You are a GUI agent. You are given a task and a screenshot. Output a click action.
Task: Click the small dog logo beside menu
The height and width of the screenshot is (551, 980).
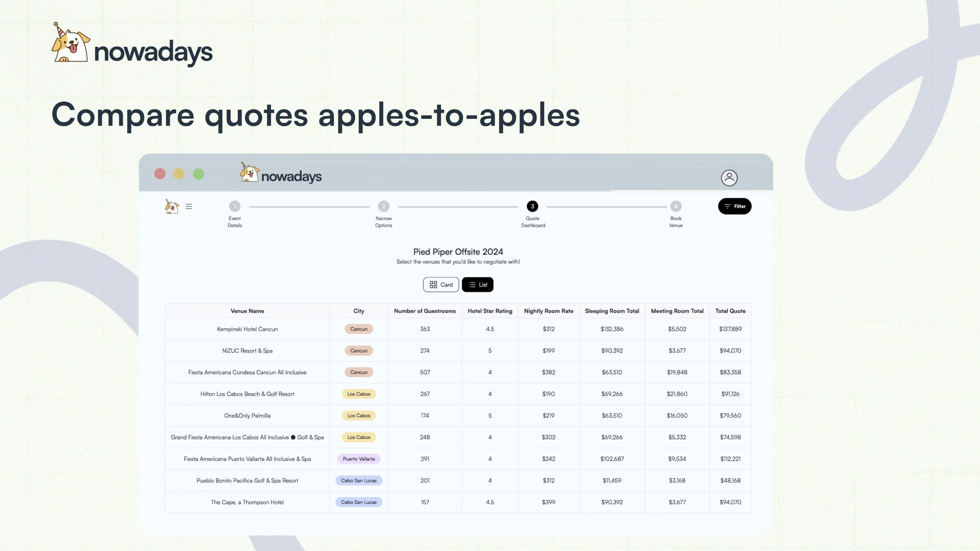(x=172, y=207)
